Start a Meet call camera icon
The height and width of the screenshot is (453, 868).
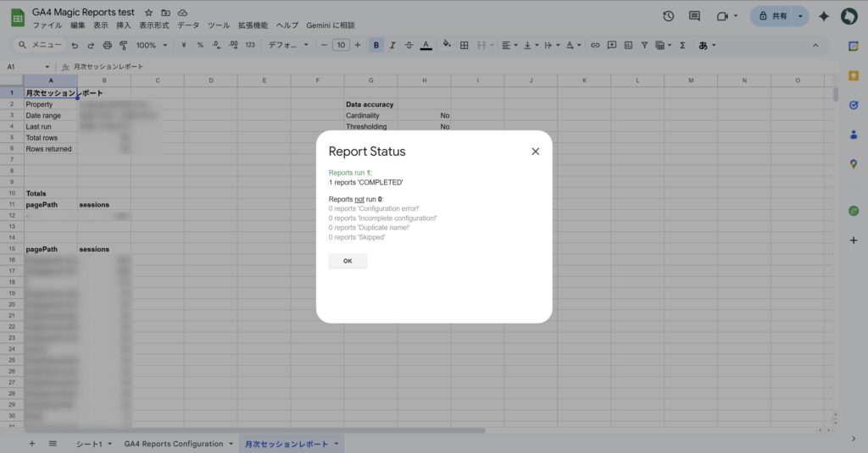tap(722, 16)
